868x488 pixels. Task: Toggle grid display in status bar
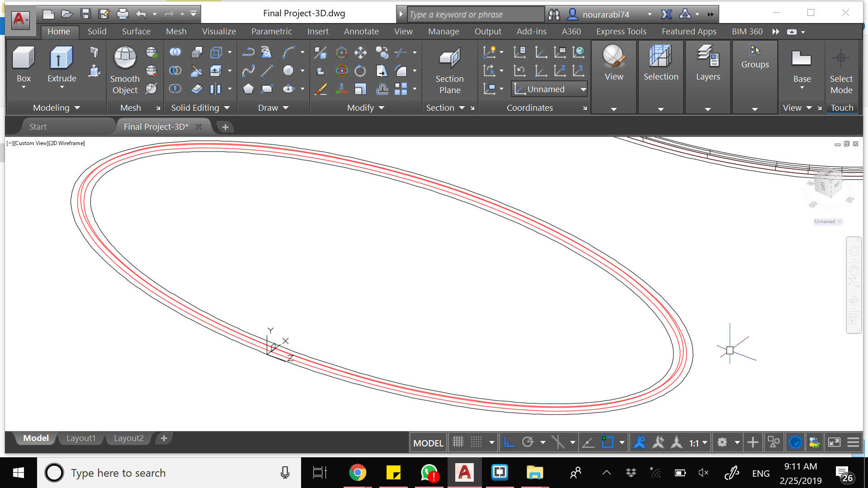pyautogui.click(x=458, y=442)
